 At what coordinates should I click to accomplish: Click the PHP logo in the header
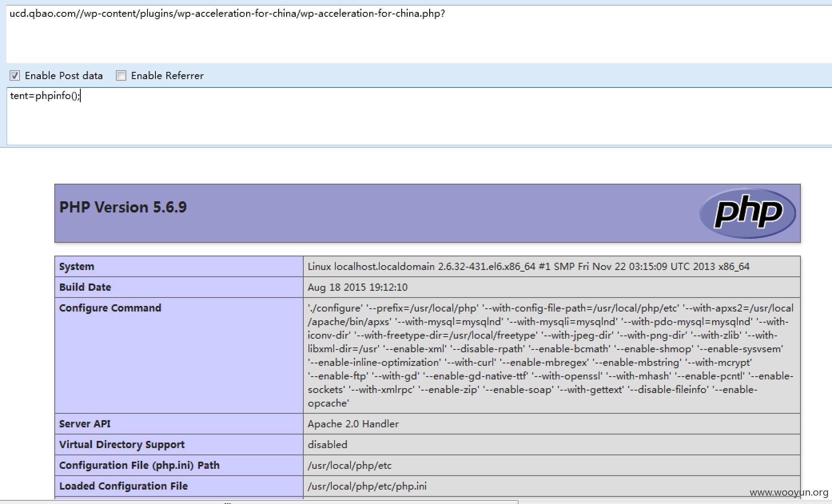pos(747,213)
